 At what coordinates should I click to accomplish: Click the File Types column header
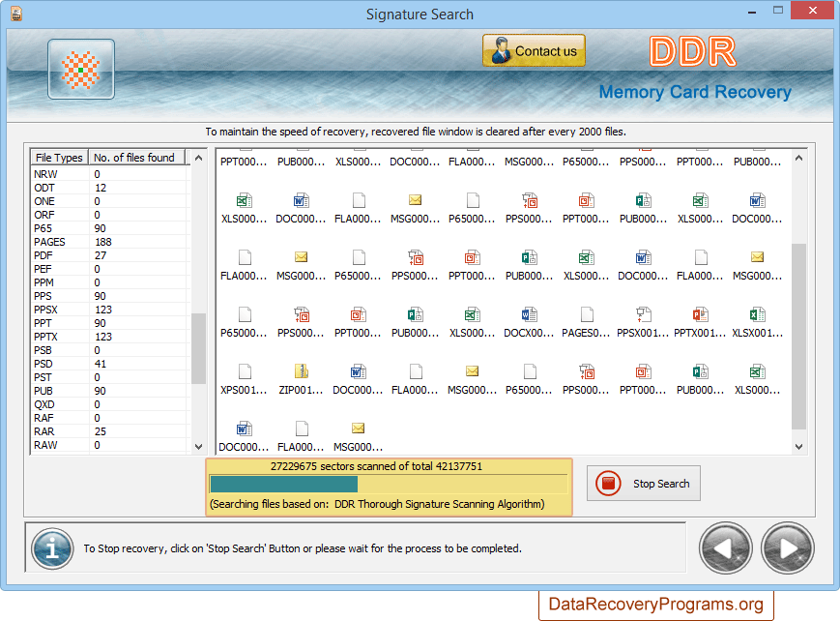point(59,157)
